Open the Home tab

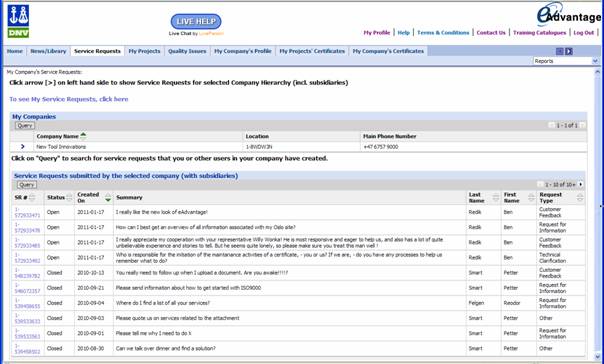click(x=15, y=51)
